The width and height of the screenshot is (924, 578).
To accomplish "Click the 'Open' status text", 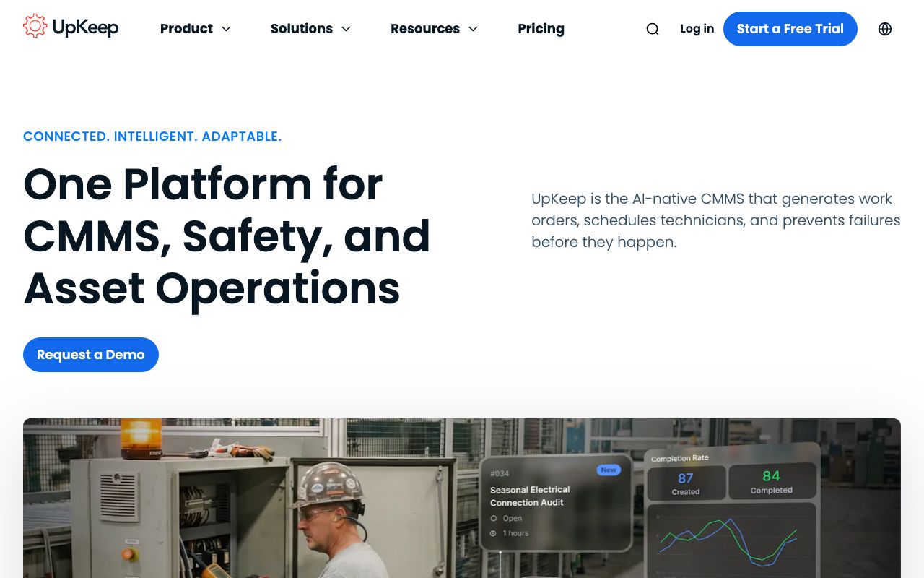I will (513, 518).
